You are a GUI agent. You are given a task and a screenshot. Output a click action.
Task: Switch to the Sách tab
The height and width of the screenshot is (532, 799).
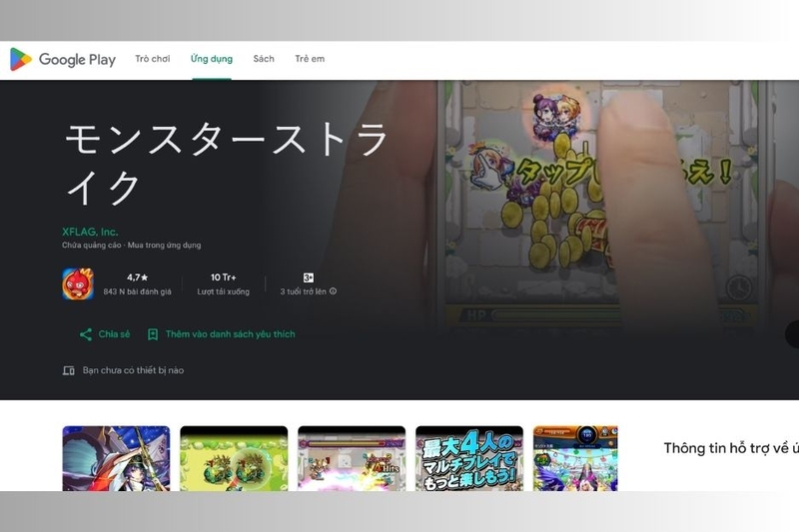point(264,59)
